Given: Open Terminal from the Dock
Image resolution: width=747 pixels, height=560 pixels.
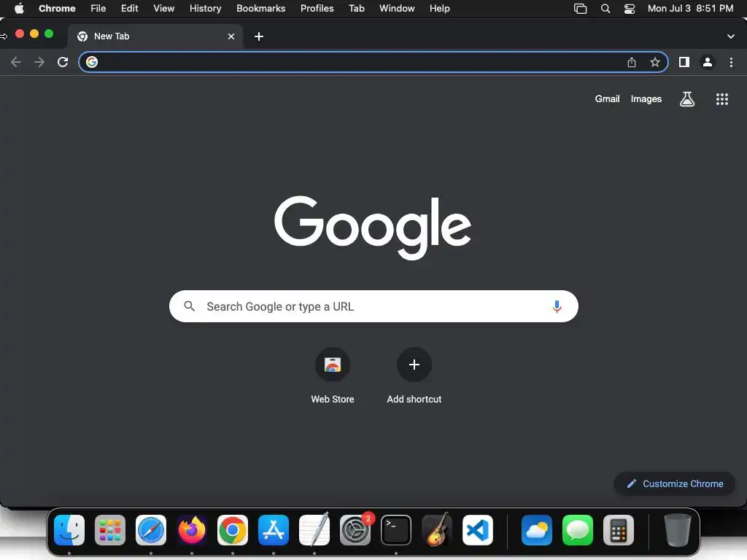Looking at the screenshot, I should point(396,530).
